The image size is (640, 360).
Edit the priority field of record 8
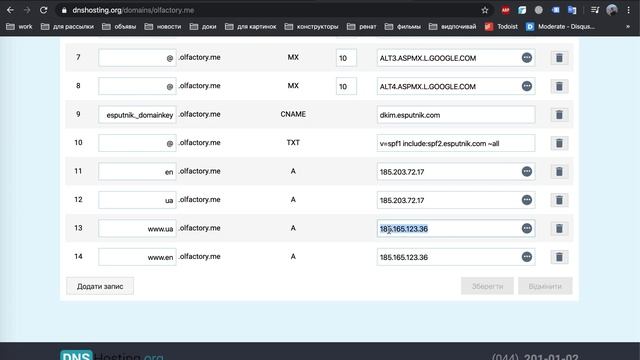[x=346, y=86]
